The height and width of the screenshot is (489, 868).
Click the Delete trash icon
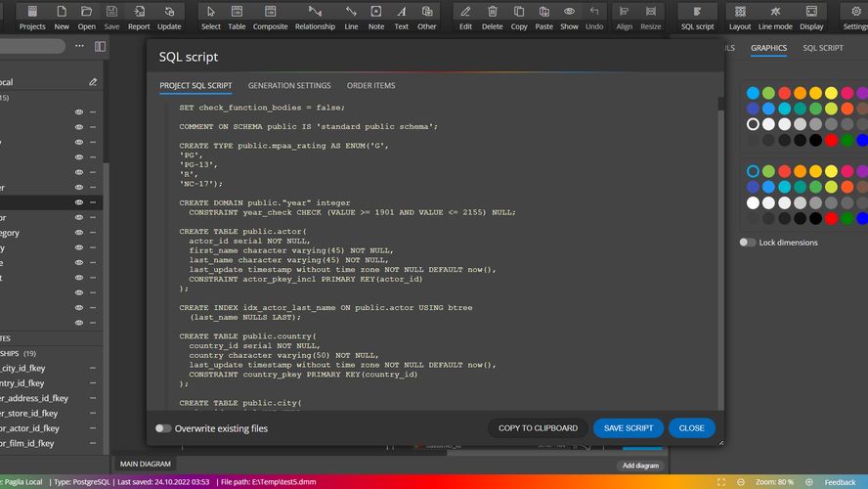(x=492, y=18)
